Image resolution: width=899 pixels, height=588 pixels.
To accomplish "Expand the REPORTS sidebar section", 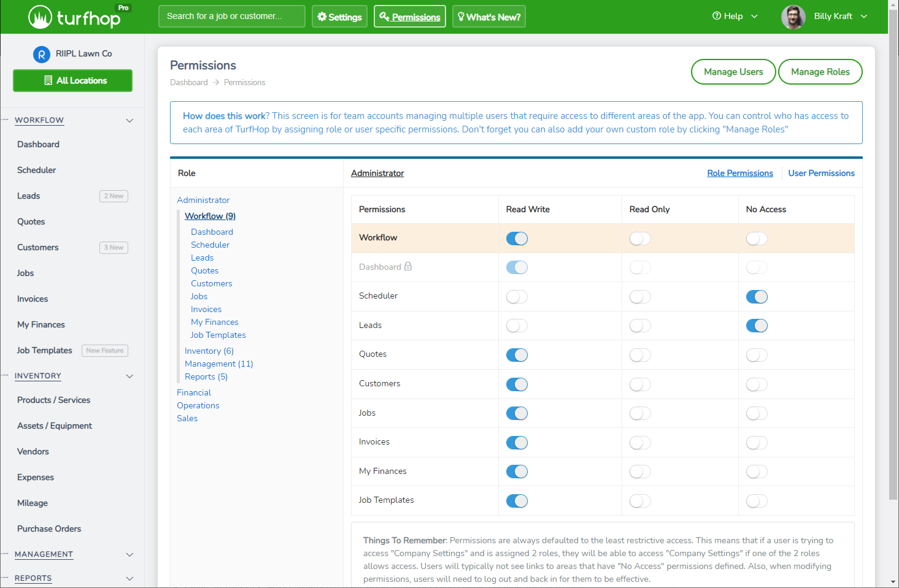I will coord(129,578).
